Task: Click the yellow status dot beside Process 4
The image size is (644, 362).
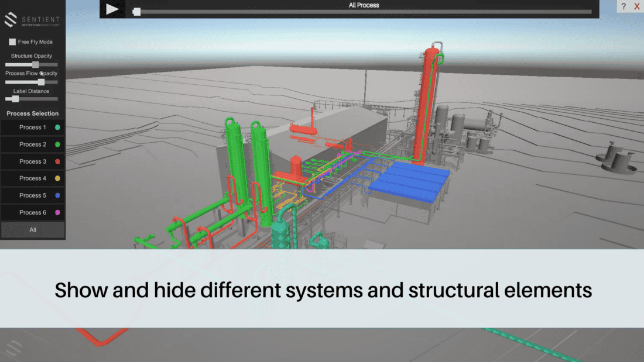Action: (57, 178)
